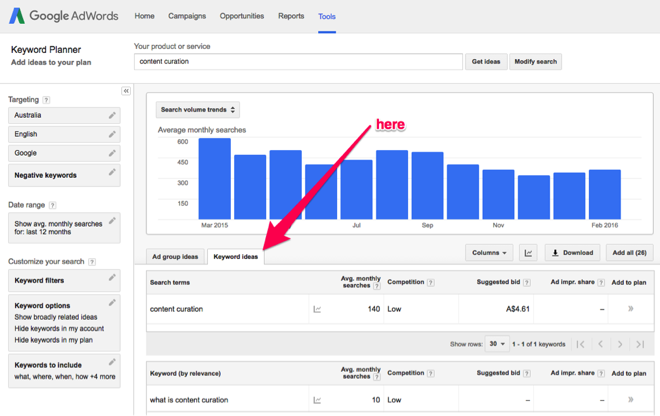Click the A$4.61 suggested bid value

coord(517,309)
